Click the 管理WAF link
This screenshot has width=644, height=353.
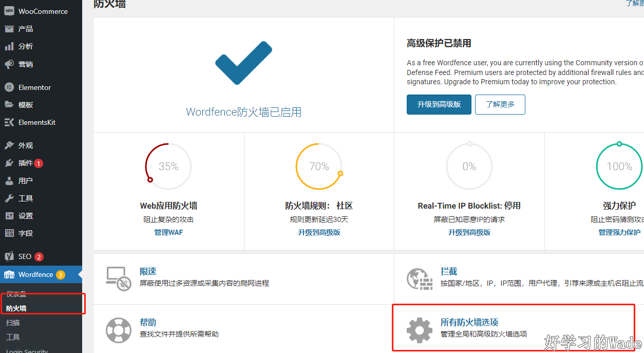168,232
